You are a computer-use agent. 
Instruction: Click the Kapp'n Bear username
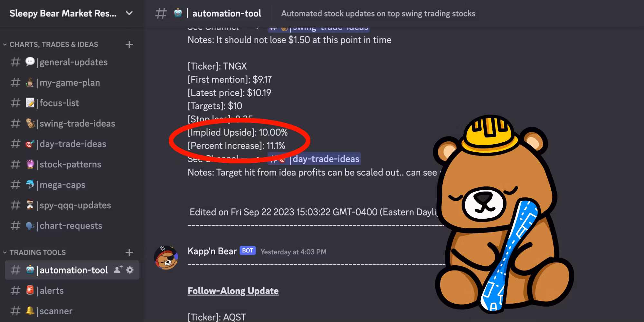click(212, 251)
